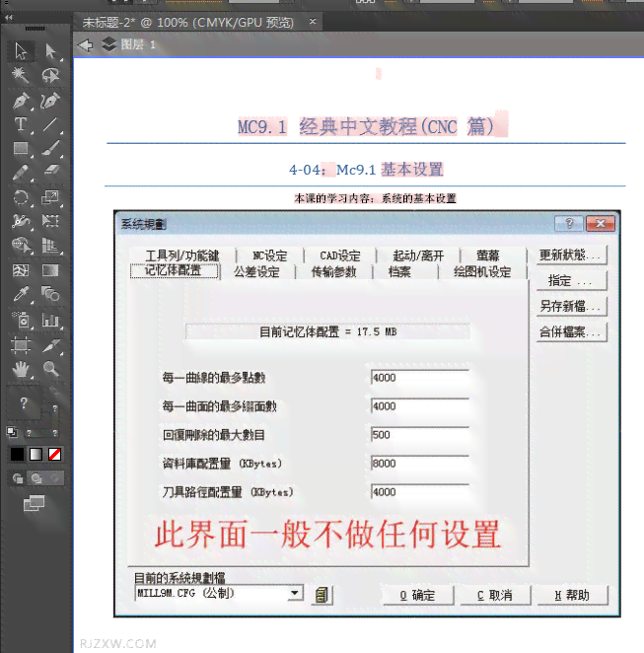Click the 資料庫配置量 field showing 8000
Screen dimensions: 644x653
tap(419, 464)
